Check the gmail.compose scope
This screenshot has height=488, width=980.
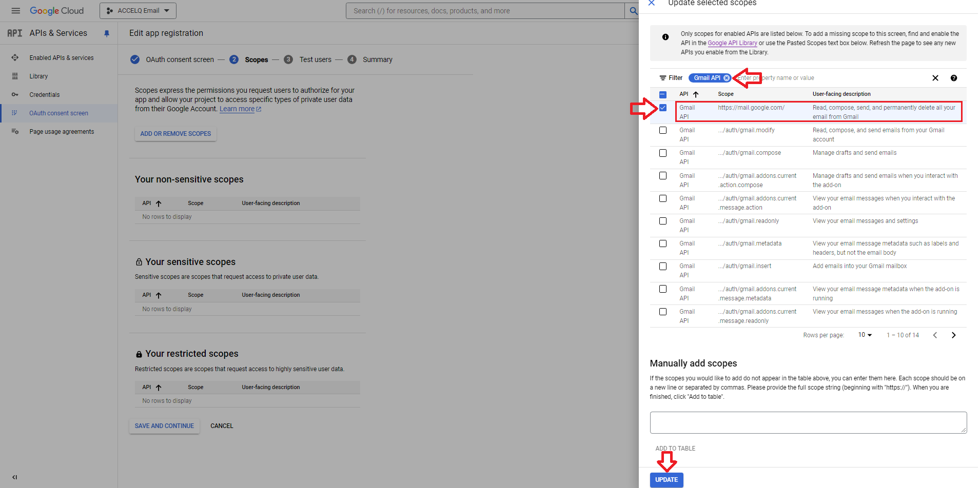(x=663, y=153)
